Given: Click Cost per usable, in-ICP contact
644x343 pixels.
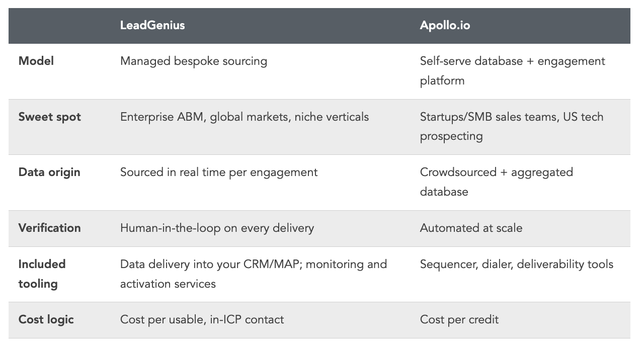Looking at the screenshot, I should pyautogui.click(x=202, y=319).
